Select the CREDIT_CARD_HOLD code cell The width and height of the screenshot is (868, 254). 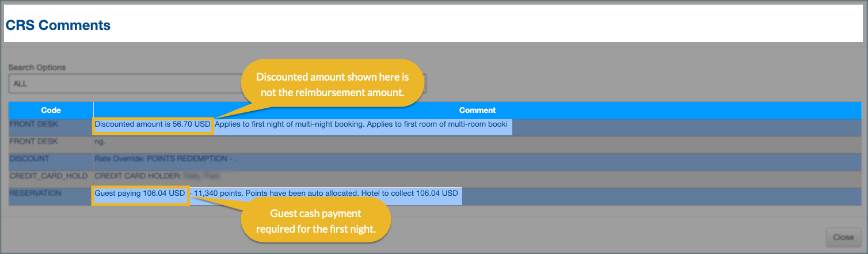48,176
